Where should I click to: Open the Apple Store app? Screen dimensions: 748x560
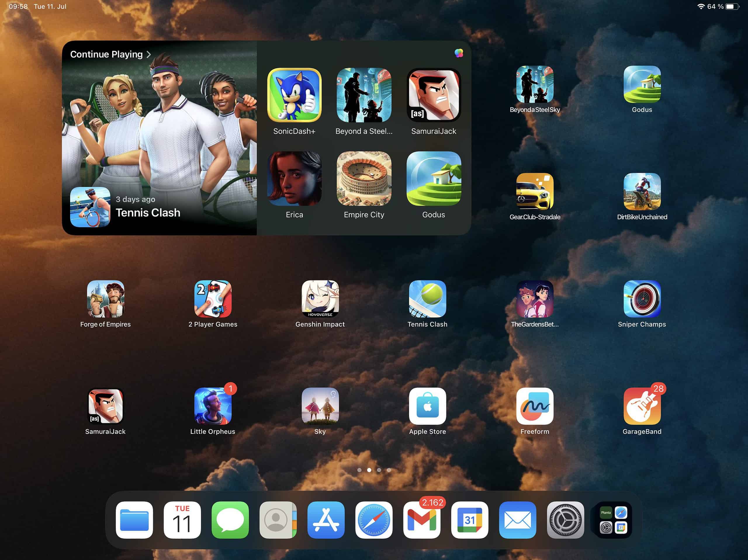(427, 406)
